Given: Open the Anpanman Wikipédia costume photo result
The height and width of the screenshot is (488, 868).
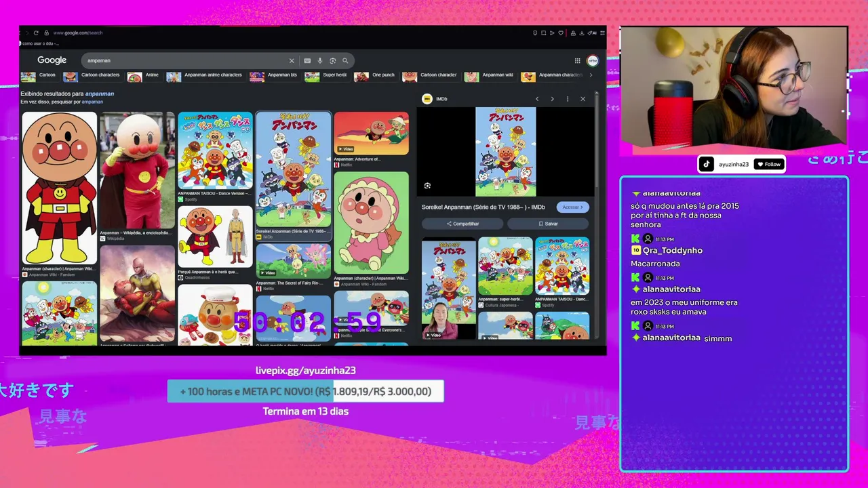Looking at the screenshot, I should point(137,171).
